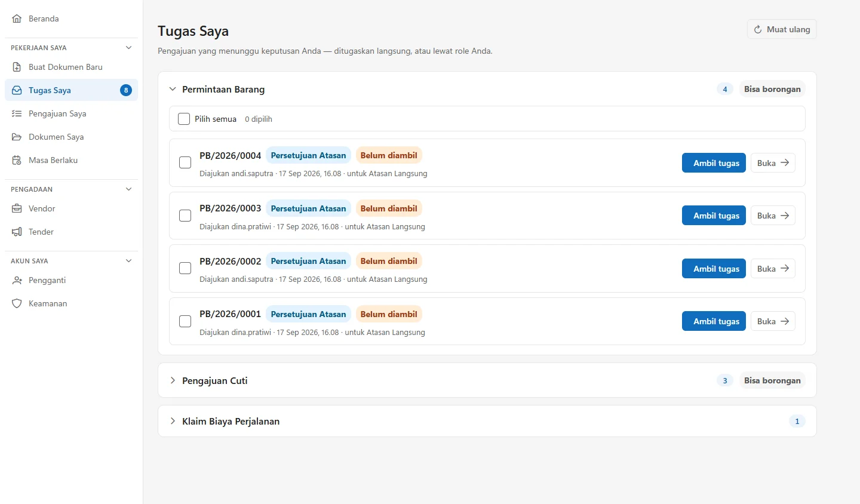The height and width of the screenshot is (504, 860).
Task: Click the Muat ulang button
Action: 782,29
